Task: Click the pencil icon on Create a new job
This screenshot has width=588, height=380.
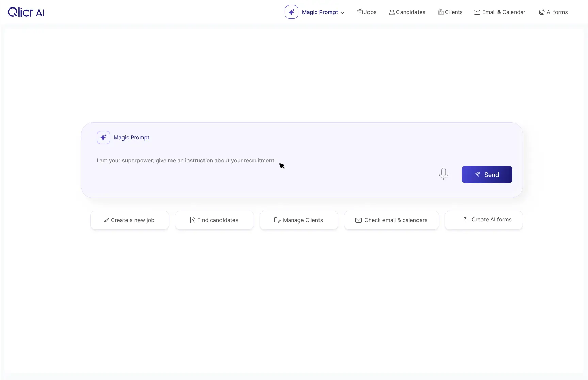Action: 107,220
